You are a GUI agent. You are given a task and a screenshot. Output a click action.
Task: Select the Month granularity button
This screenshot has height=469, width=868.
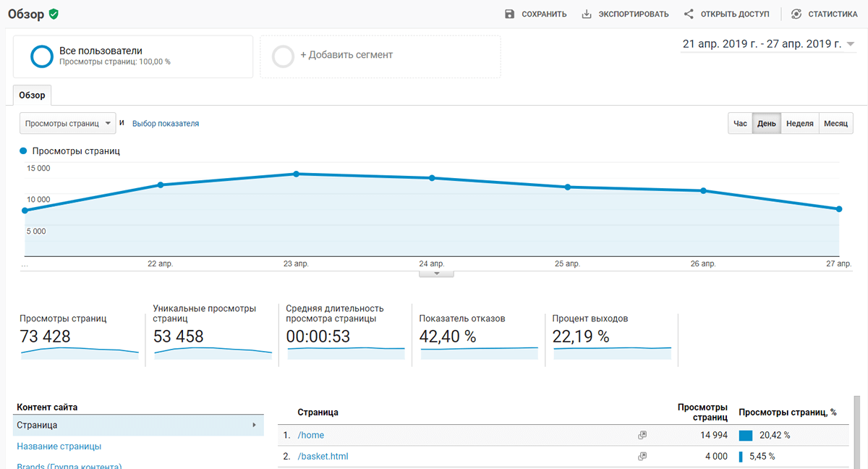[835, 124]
